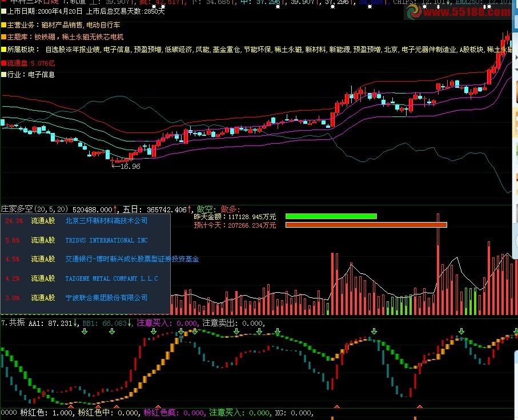The height and width of the screenshot is (420, 518).
Task: Click the 粉红色中: 0.000 value
Action: [x=109, y=413]
